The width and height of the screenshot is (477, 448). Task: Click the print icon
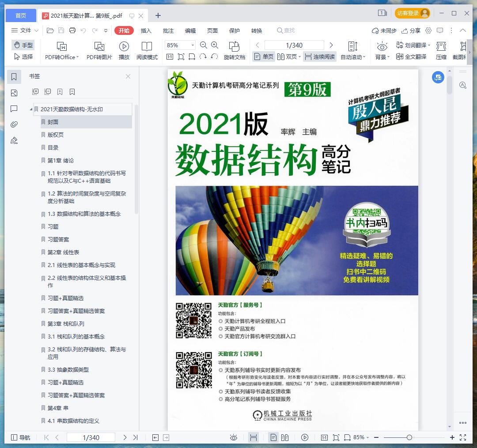pyautogui.click(x=72, y=30)
